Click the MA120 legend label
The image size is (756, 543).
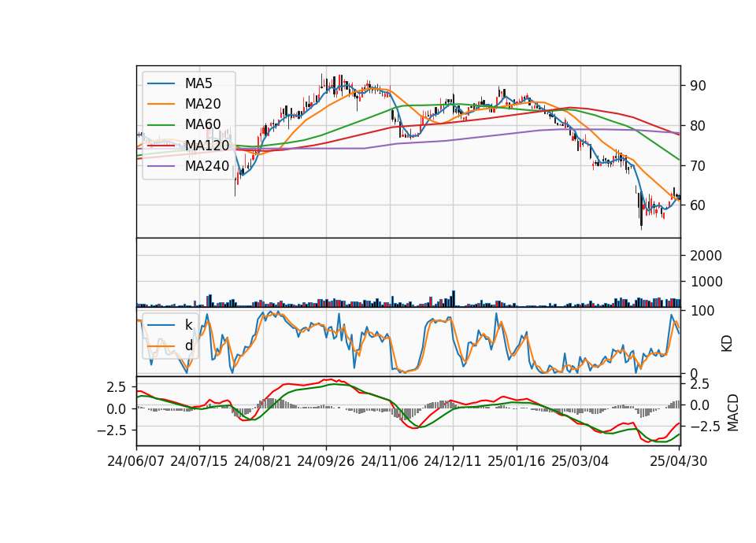(207, 145)
